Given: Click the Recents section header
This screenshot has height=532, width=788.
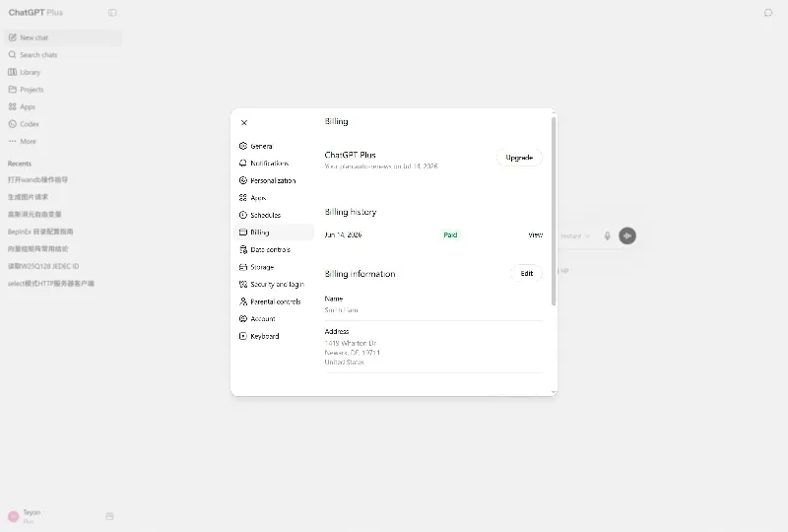Looking at the screenshot, I should [20, 164].
